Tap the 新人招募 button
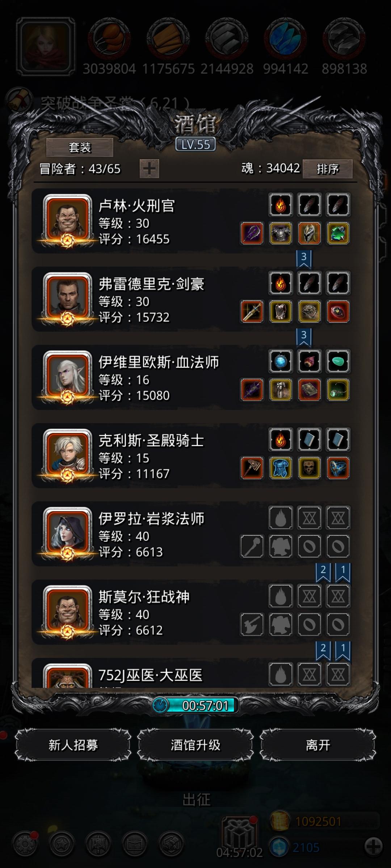Viewport: 391px width, 868px height. (x=73, y=745)
